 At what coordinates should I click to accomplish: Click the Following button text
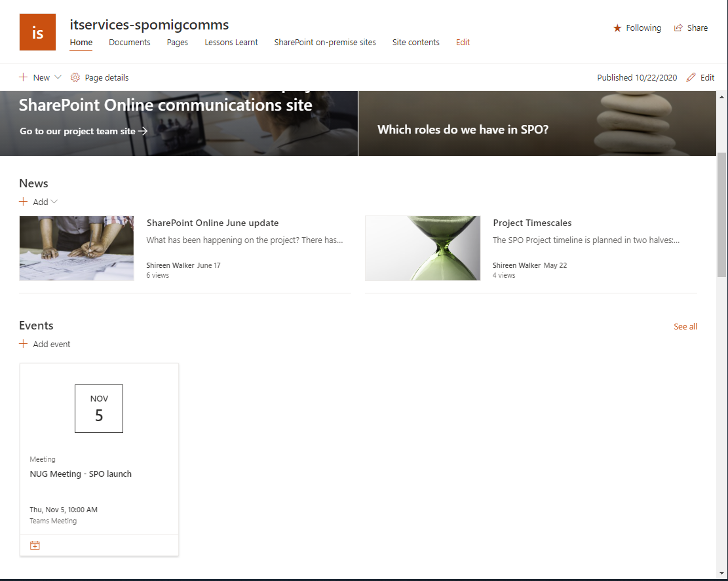coord(643,28)
